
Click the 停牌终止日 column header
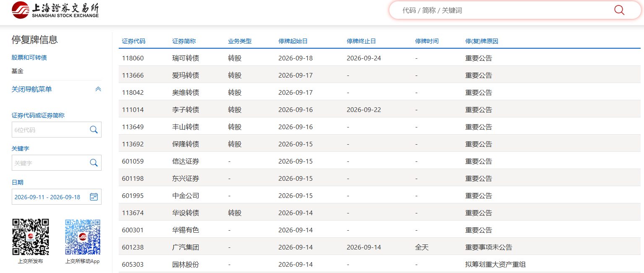[362, 41]
